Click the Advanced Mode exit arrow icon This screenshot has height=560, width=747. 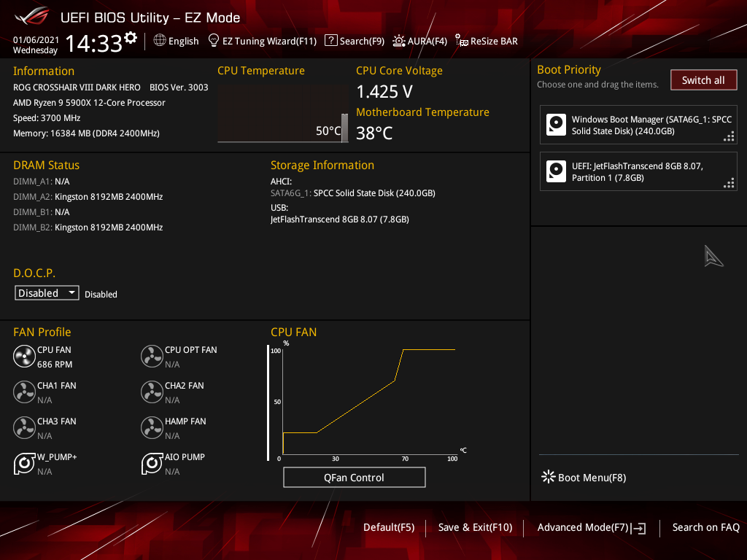pos(638,528)
